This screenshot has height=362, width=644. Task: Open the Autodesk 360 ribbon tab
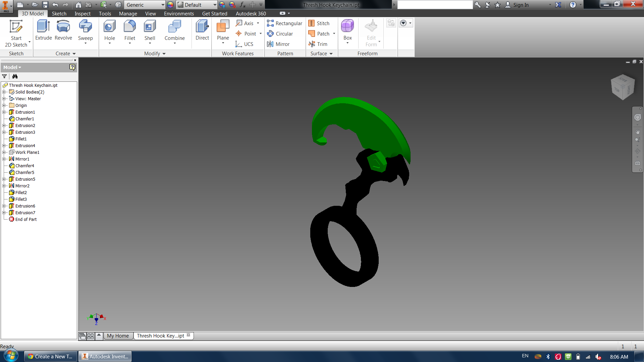tap(251, 13)
